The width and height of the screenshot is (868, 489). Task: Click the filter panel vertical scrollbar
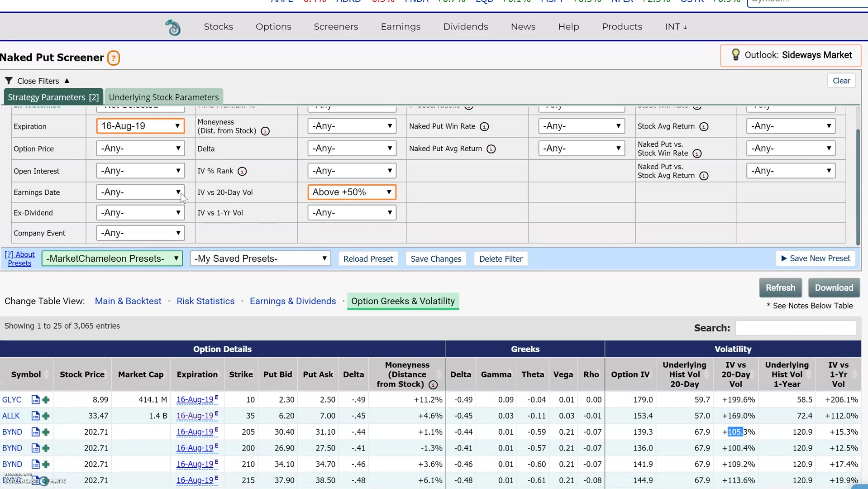858,187
